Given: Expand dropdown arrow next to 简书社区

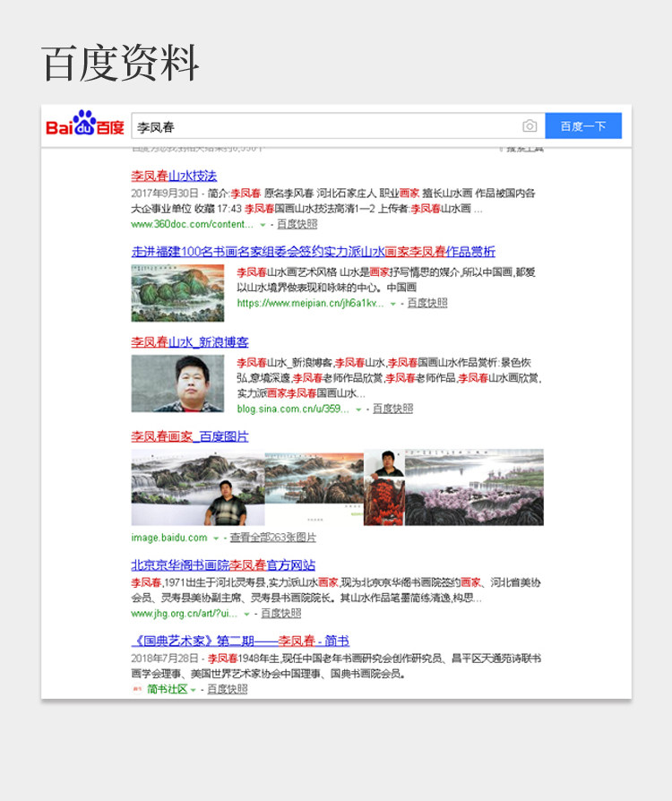Looking at the screenshot, I should click(194, 690).
